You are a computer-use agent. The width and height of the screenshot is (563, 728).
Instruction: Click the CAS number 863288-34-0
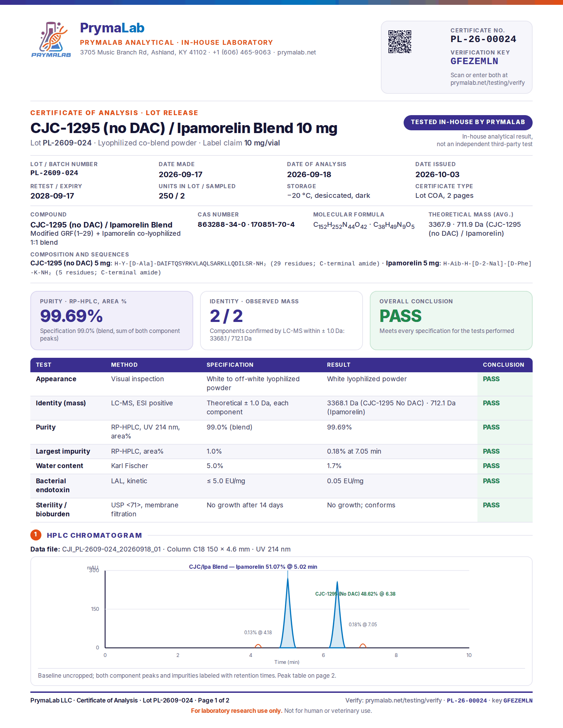coord(221,224)
